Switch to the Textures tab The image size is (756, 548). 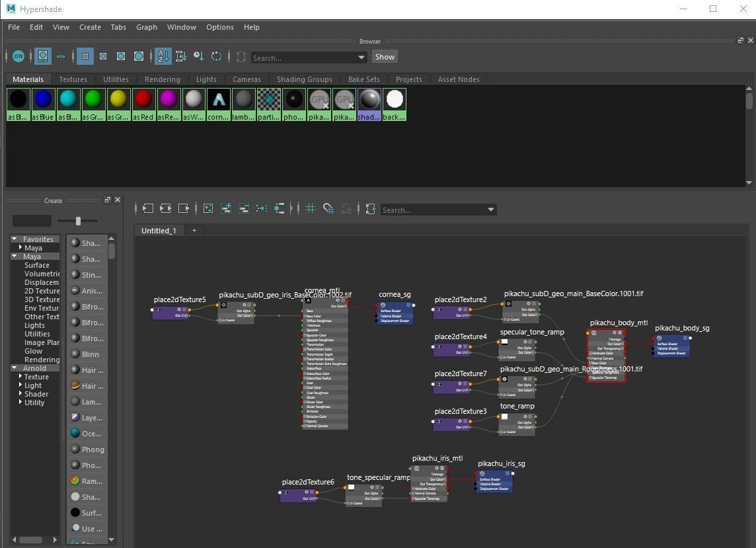coord(73,79)
